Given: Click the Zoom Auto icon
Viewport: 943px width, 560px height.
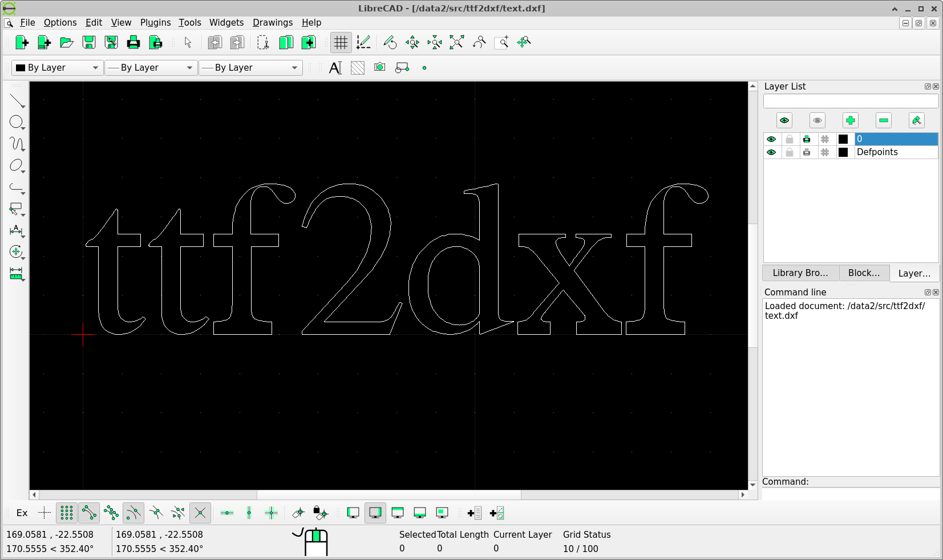Looking at the screenshot, I should pyautogui.click(x=456, y=42).
